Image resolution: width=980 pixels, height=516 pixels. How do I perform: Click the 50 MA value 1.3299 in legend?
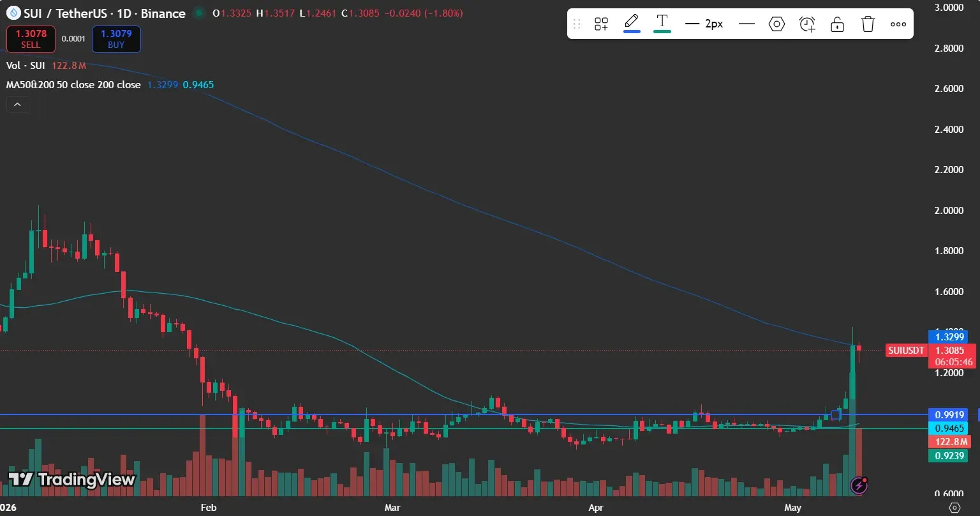162,84
